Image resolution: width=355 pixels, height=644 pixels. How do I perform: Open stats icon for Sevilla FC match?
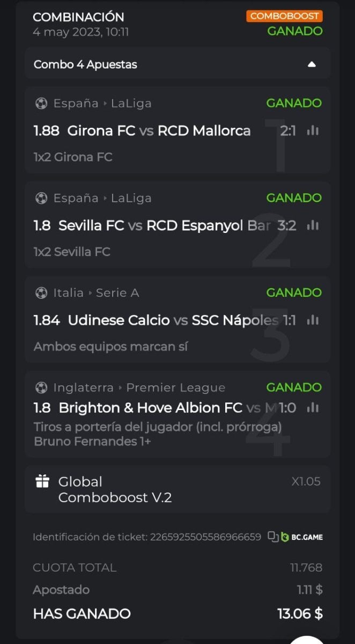313,225
